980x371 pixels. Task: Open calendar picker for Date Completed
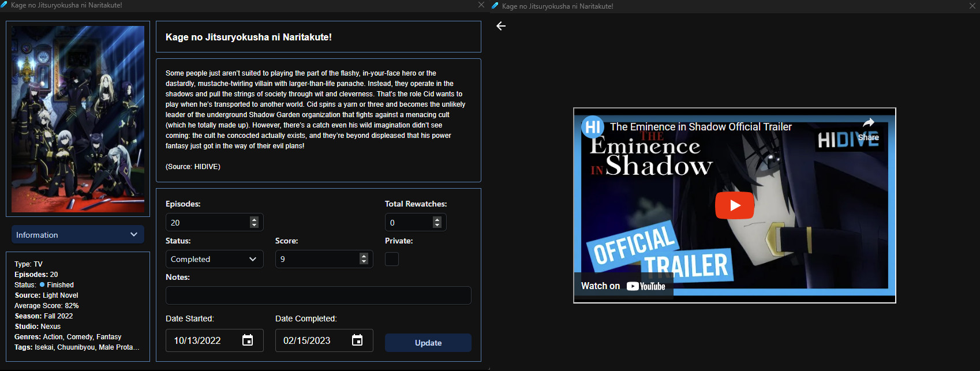pyautogui.click(x=357, y=340)
